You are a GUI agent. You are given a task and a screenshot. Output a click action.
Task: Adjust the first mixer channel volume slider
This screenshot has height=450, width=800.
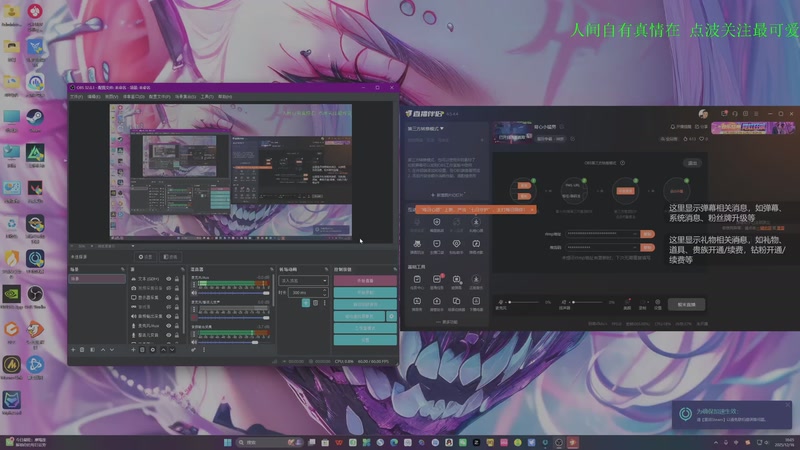point(234,293)
